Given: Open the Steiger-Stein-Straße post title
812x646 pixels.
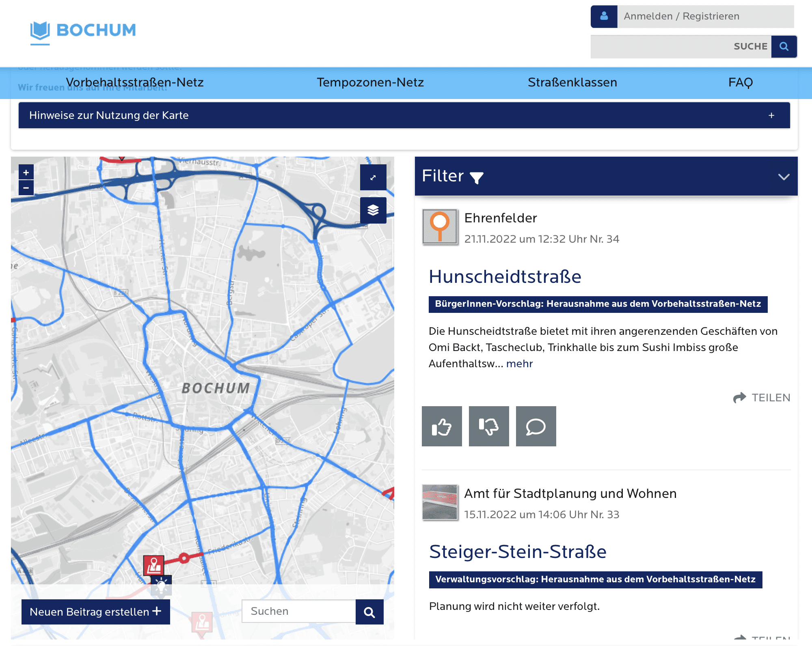Looking at the screenshot, I should pyautogui.click(x=518, y=551).
